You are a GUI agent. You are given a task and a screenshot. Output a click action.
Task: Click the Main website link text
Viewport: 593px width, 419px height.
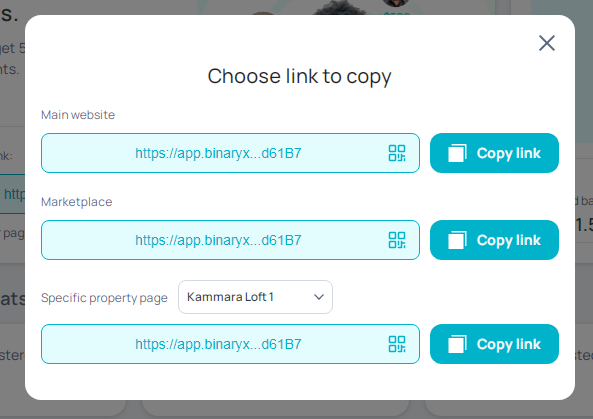[x=218, y=154]
